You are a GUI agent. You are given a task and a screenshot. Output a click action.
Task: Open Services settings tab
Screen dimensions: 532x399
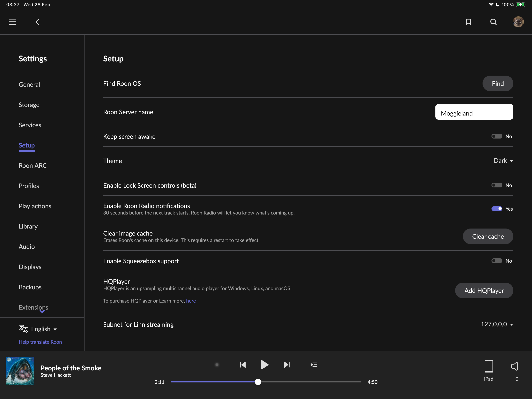tap(30, 125)
